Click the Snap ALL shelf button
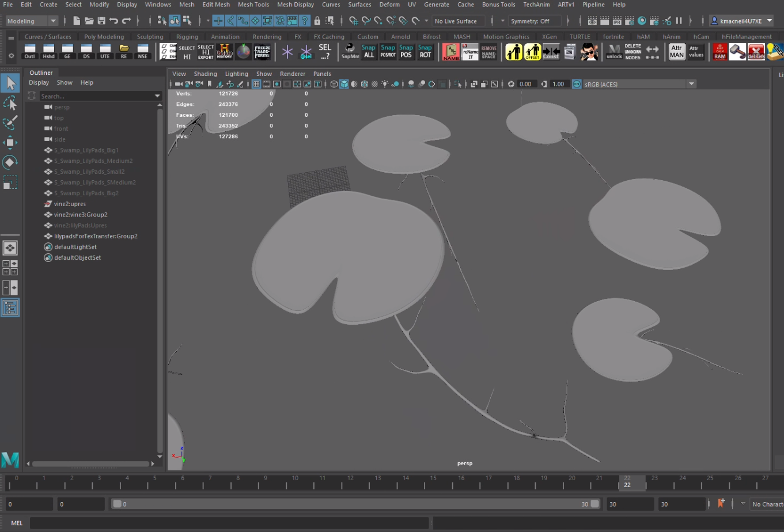 coord(369,51)
